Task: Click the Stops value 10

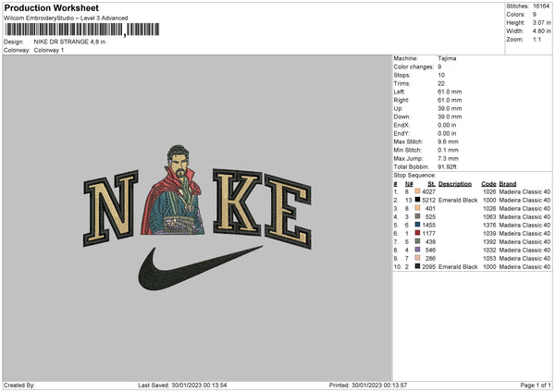Action: [441, 75]
